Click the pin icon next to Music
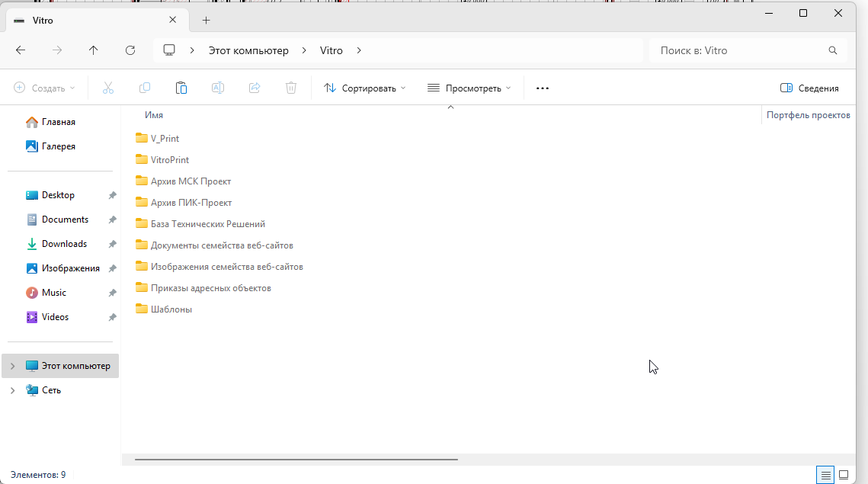The width and height of the screenshot is (868, 484). 112,293
